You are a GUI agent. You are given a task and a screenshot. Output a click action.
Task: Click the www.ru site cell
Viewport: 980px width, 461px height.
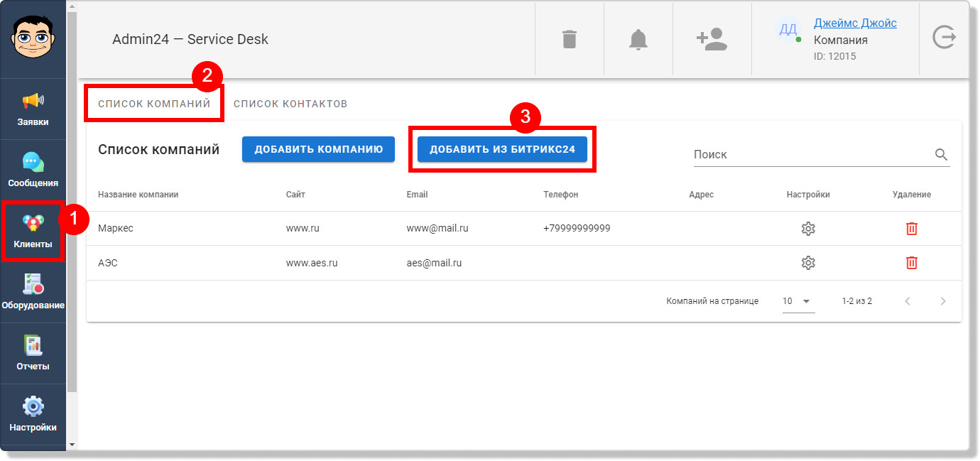pyautogui.click(x=301, y=229)
